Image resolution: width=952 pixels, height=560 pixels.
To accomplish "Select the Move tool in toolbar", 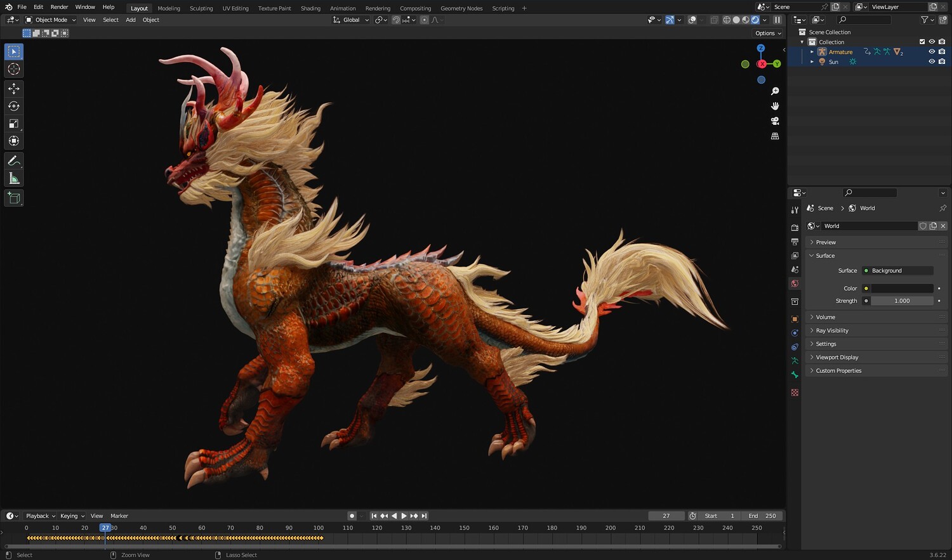I will [x=14, y=89].
